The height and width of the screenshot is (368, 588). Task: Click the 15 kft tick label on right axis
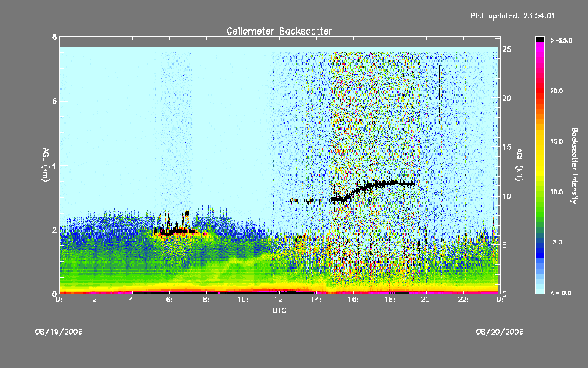coord(507,147)
